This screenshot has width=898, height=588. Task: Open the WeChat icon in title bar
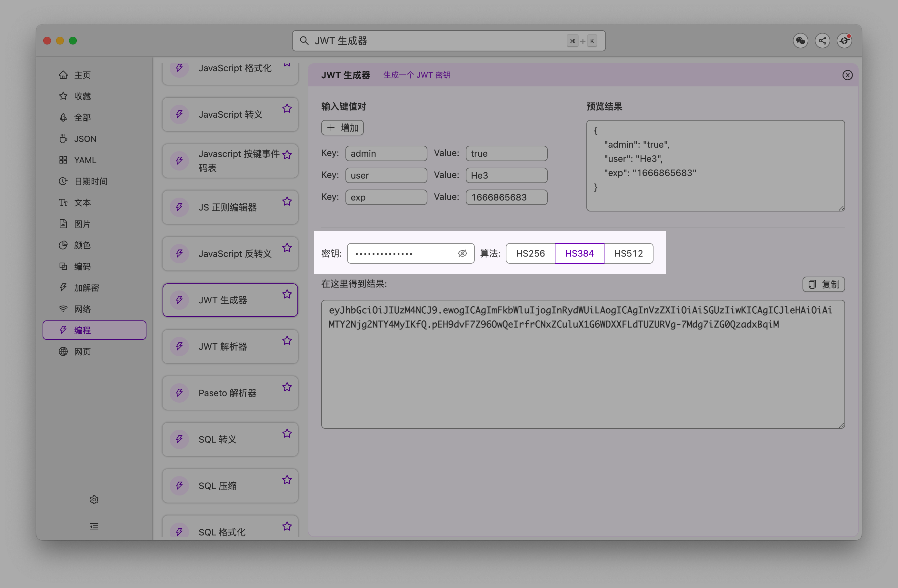(800, 41)
